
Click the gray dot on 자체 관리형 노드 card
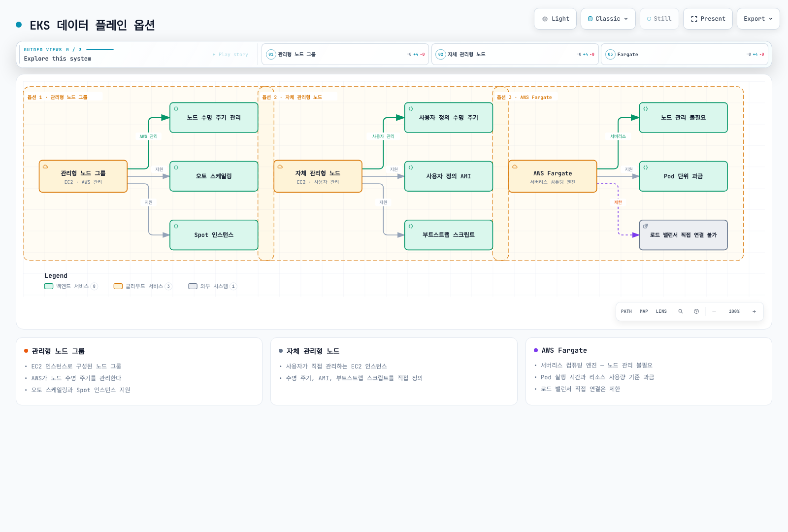[281, 351]
